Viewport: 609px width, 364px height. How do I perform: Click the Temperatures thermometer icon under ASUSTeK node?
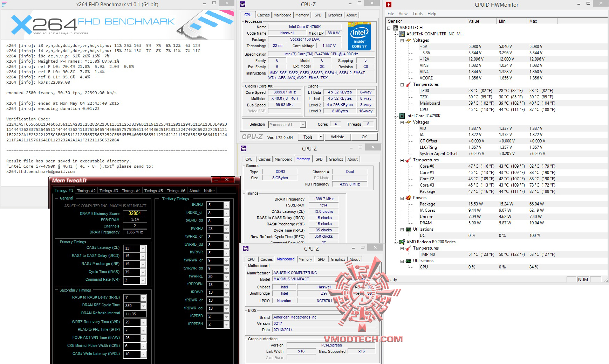pos(408,84)
